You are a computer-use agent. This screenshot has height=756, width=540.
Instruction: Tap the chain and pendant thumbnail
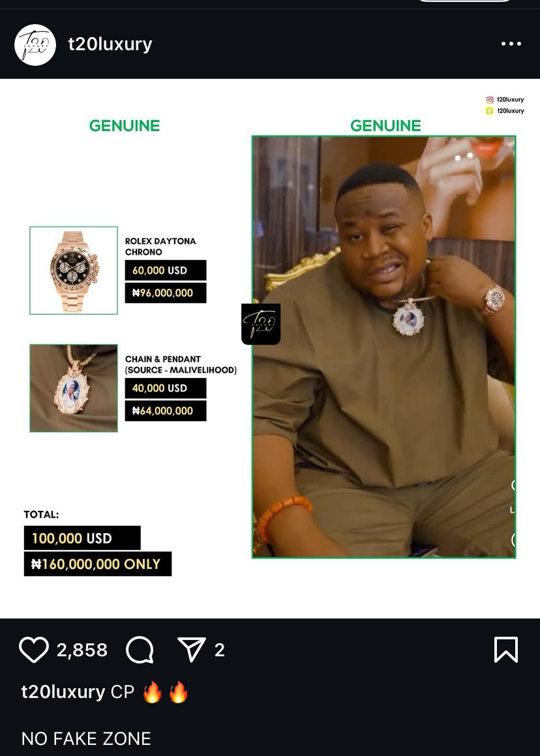[x=74, y=388]
